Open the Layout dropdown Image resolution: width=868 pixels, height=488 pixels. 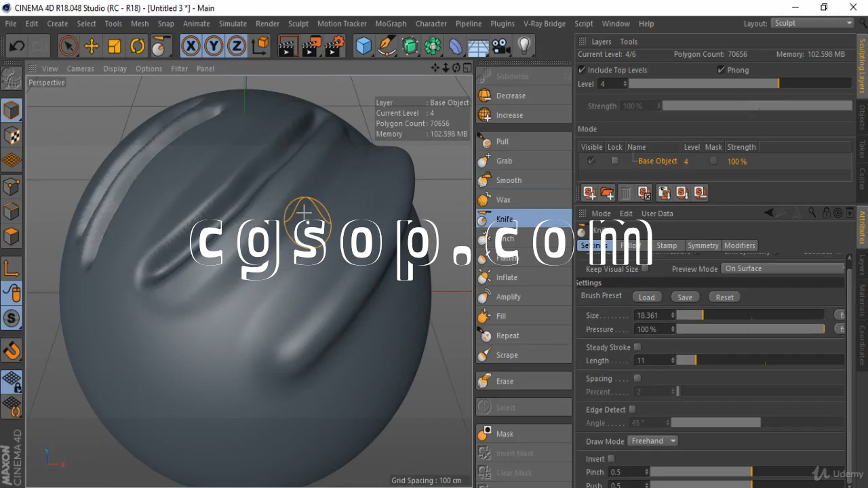(812, 23)
